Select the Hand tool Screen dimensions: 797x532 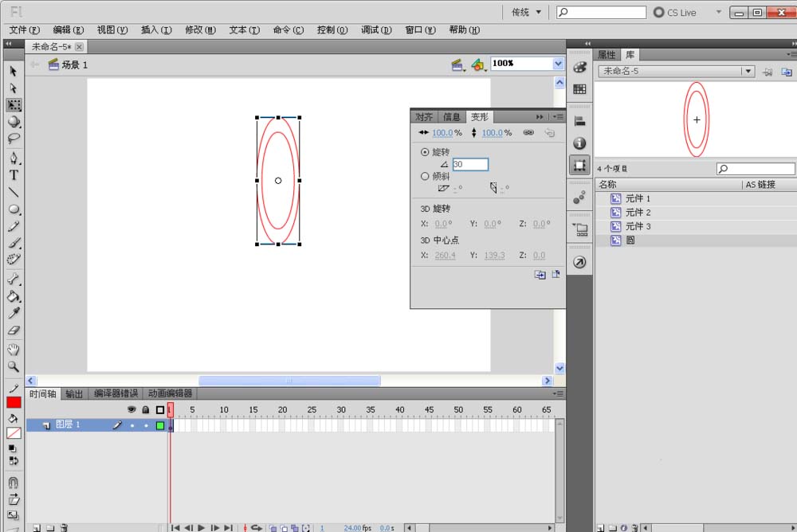click(x=14, y=350)
